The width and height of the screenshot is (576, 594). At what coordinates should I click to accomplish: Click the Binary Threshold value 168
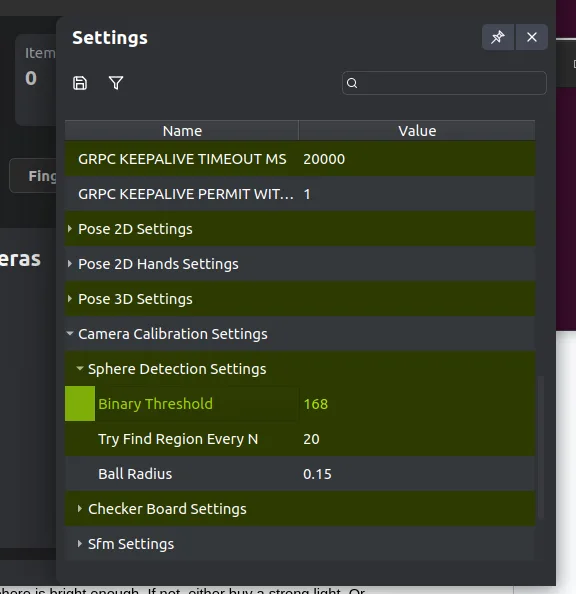(316, 404)
